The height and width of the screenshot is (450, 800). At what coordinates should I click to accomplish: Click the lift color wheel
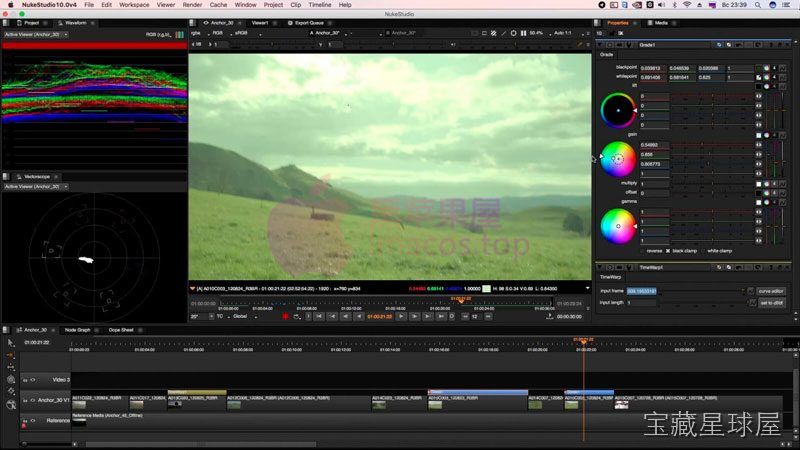tap(618, 110)
